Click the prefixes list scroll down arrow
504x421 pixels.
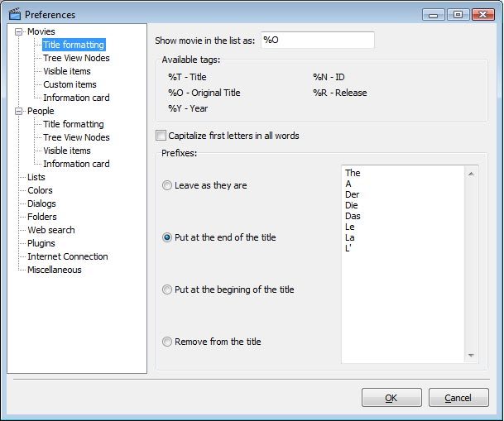[x=471, y=355]
